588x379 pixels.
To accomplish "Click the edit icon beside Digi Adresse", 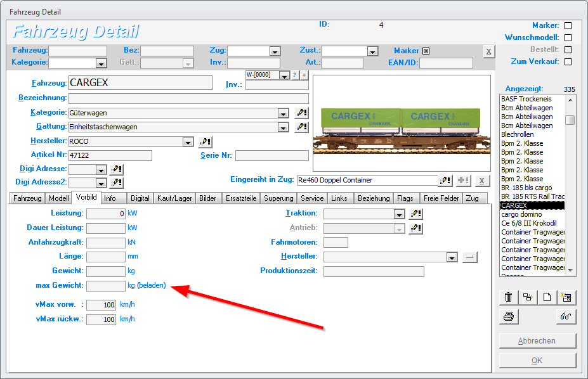I will 117,169.
